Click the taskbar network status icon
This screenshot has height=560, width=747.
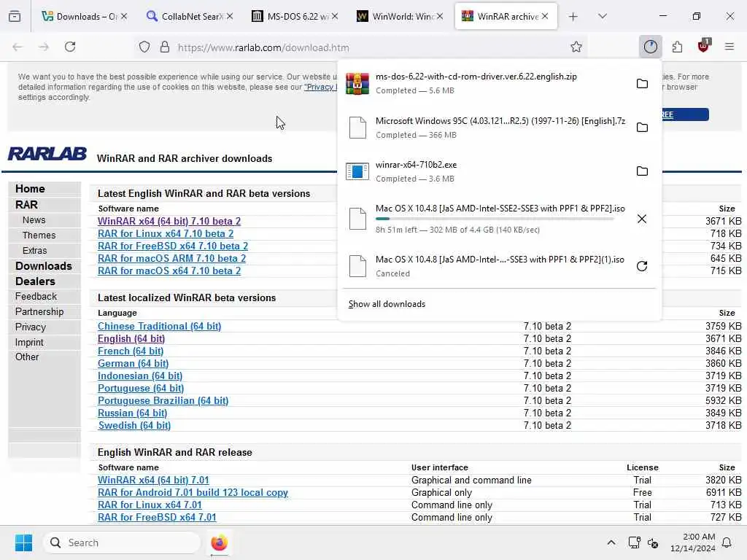tap(634, 542)
